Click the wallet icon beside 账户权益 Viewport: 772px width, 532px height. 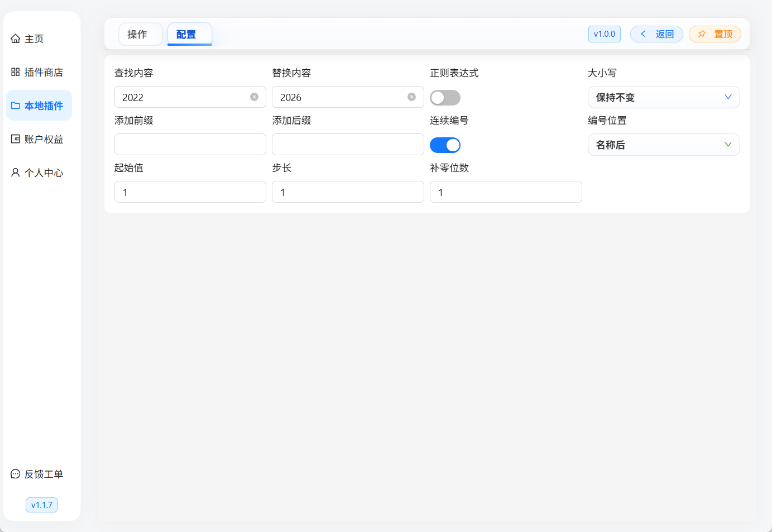[16, 139]
